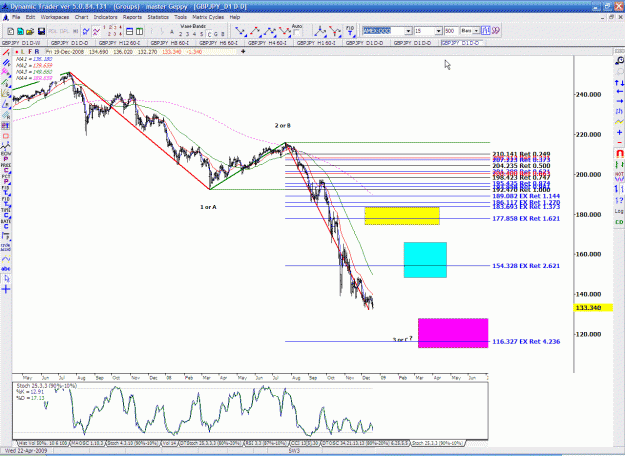Toggle the L button in chart header
625x456 pixels.
click(x=23, y=52)
